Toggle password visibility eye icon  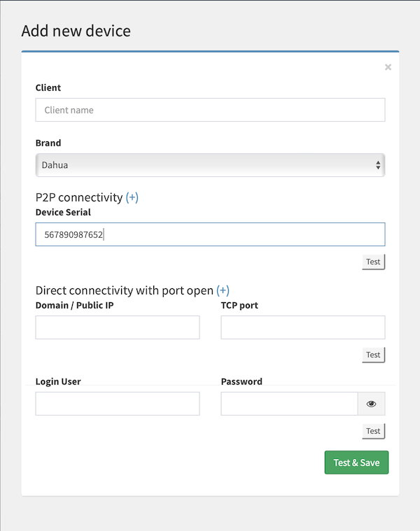pos(371,404)
